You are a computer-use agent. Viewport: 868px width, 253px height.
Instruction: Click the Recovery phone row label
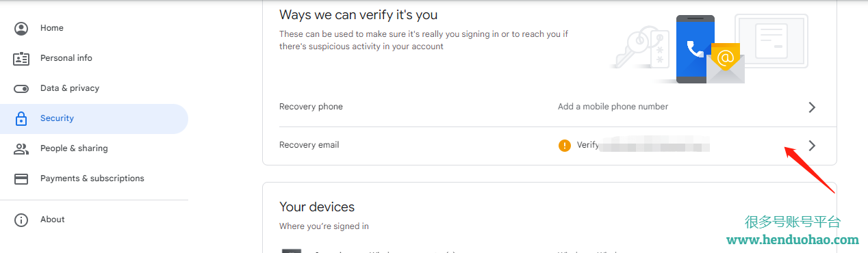click(311, 107)
